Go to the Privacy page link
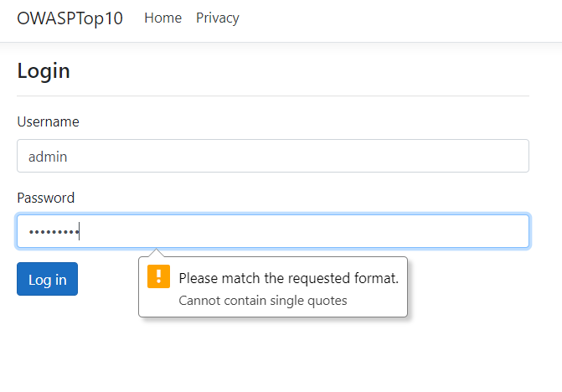Screen dimensions: 562x392 217,18
